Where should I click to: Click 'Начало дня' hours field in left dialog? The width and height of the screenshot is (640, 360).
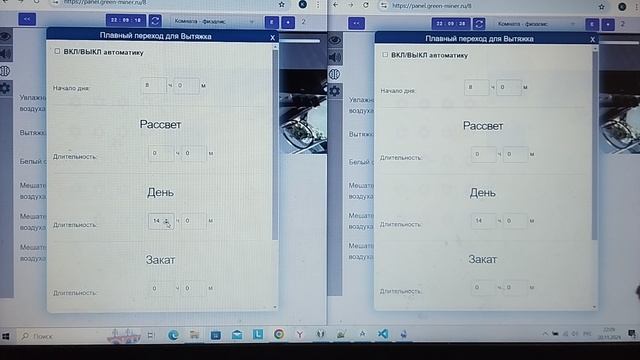tap(154, 86)
